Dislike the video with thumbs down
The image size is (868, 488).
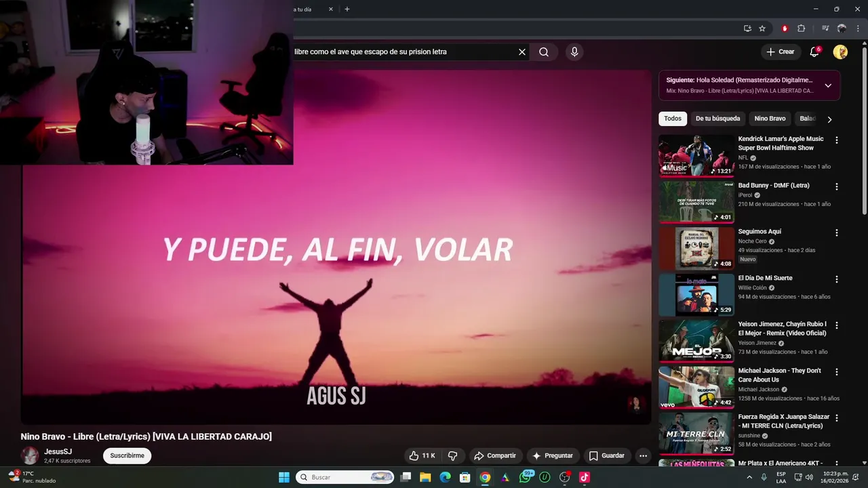(453, 455)
